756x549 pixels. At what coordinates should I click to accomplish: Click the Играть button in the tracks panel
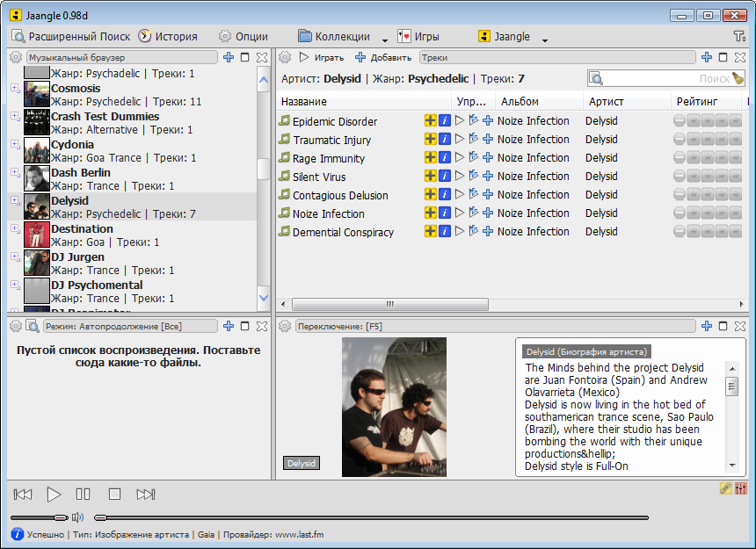tap(322, 57)
